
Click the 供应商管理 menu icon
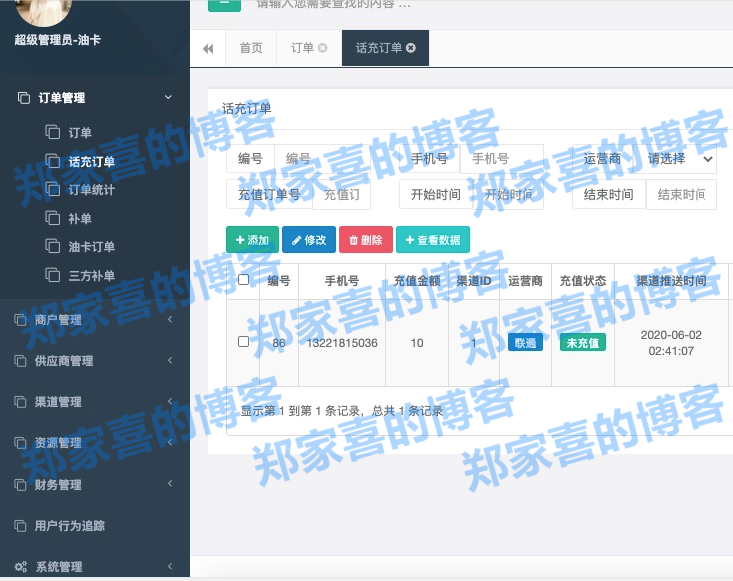pyautogui.click(x=20, y=361)
